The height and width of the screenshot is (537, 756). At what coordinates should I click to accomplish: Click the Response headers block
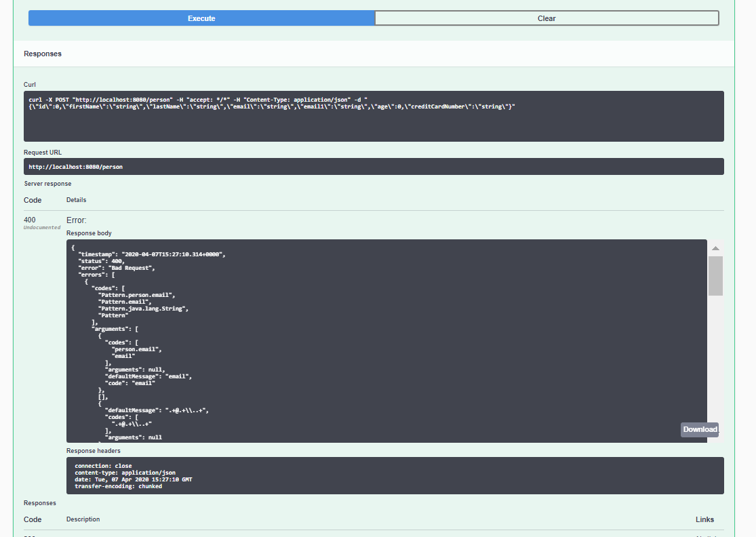(x=395, y=476)
